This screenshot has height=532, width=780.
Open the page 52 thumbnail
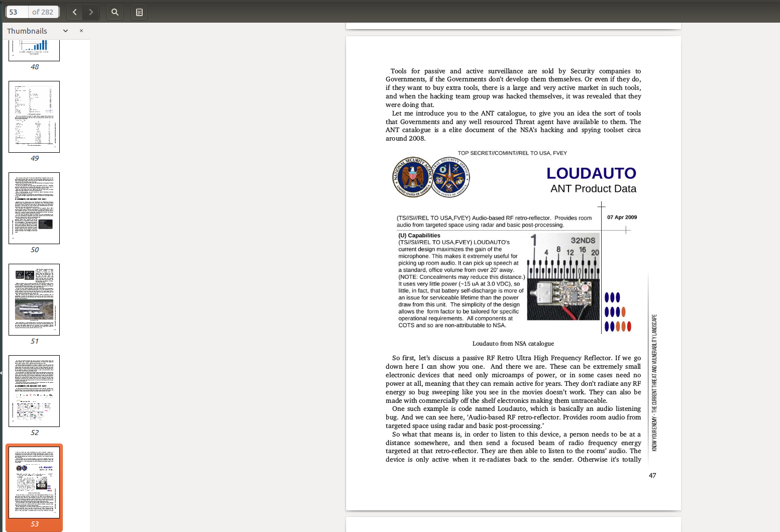coord(34,391)
